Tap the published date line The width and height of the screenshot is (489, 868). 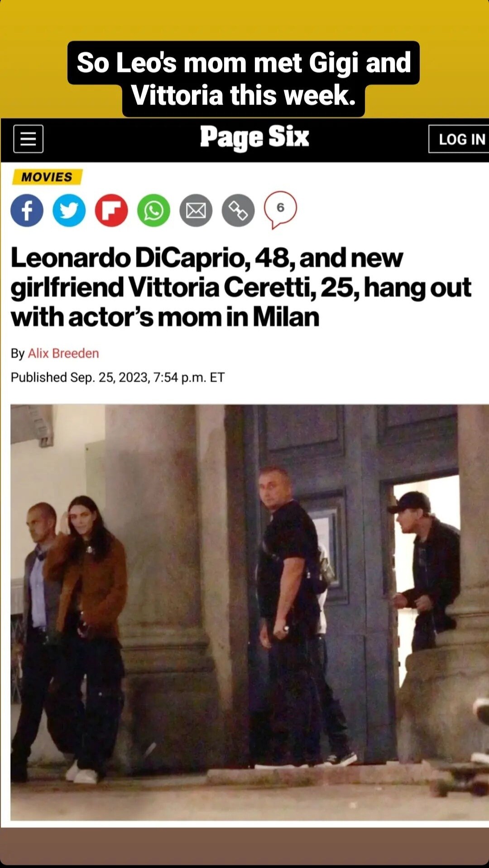pos(118,377)
